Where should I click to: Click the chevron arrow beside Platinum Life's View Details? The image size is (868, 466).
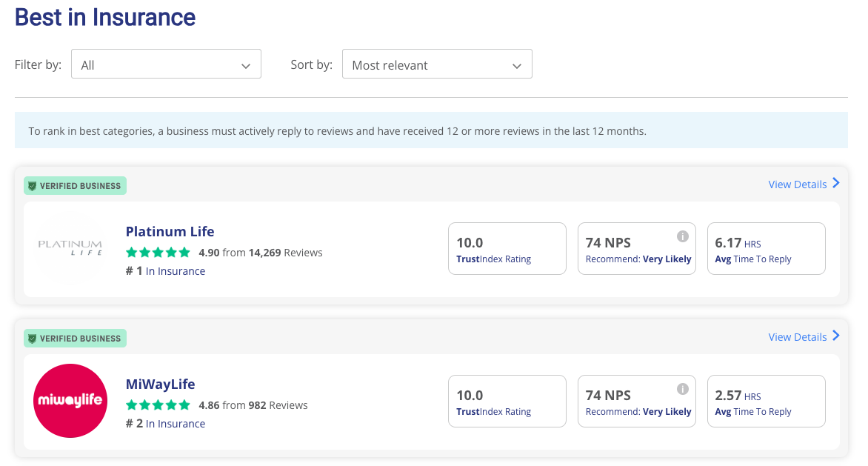(836, 183)
